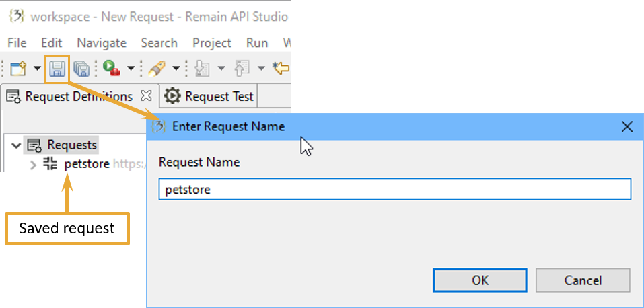Open the File menu
The image size is (644, 308).
17,43
